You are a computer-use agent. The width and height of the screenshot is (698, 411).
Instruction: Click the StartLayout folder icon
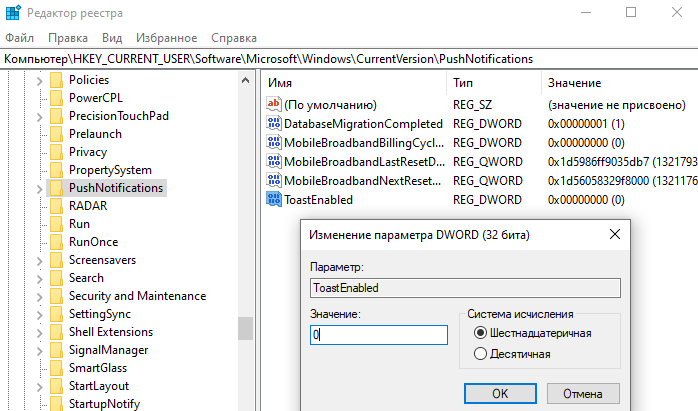point(57,386)
